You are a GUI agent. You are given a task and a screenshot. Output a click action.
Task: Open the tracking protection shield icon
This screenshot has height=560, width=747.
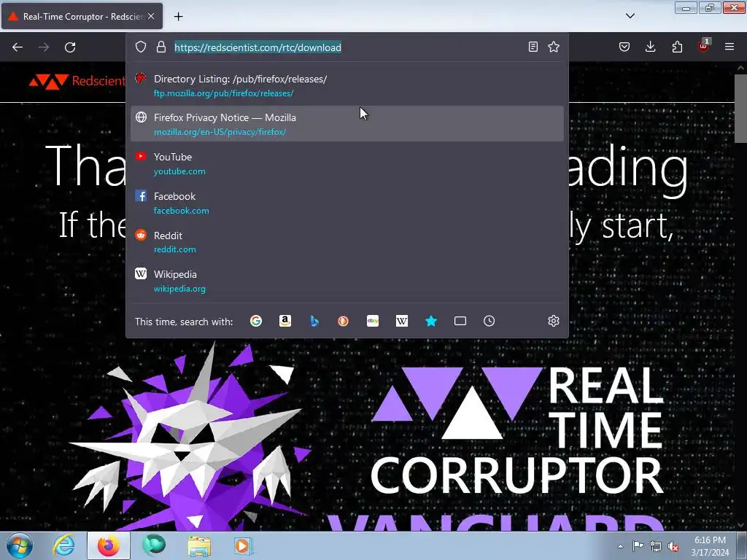pyautogui.click(x=141, y=47)
